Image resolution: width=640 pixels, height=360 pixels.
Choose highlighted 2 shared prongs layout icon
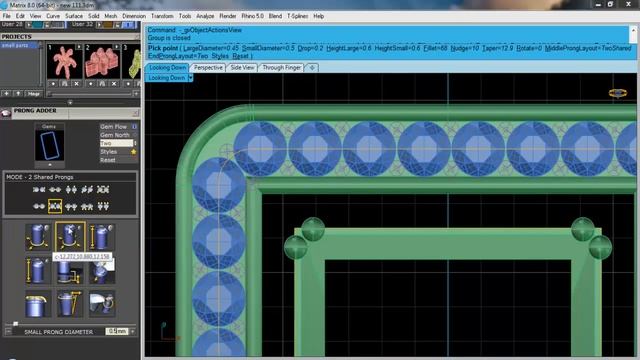(x=55, y=206)
